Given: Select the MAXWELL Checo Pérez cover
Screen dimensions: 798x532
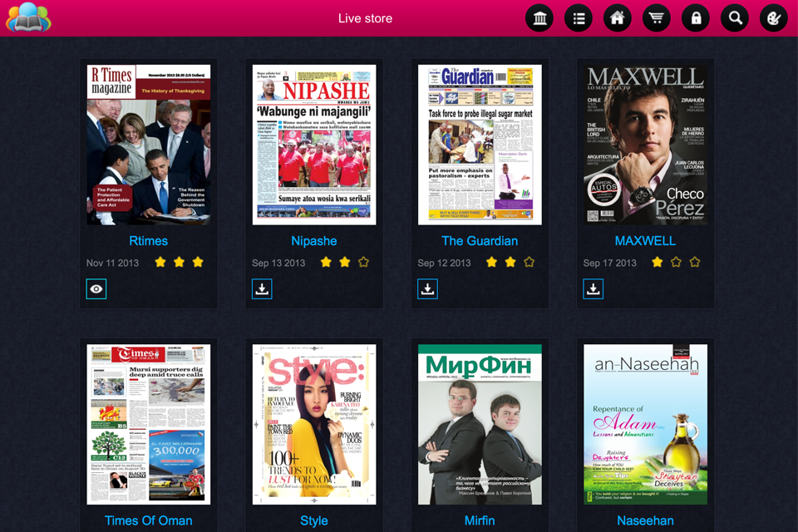Looking at the screenshot, I should pos(645,145).
